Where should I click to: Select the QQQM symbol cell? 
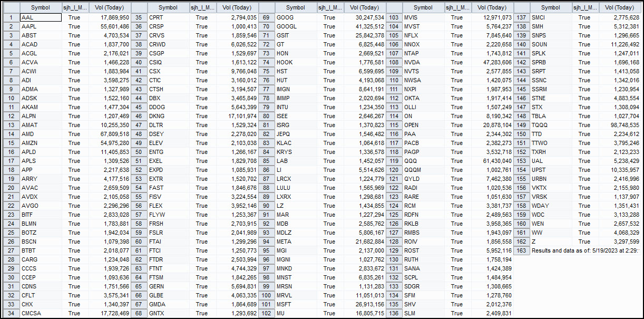tap(423, 170)
